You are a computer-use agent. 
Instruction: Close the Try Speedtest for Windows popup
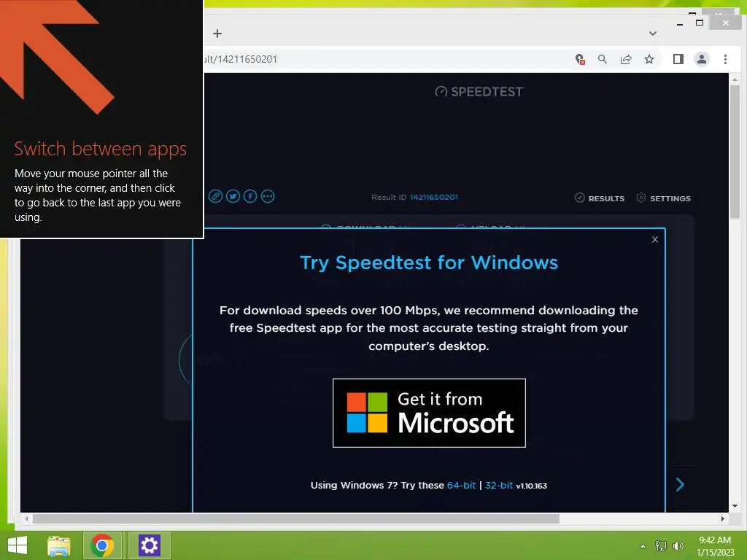[x=655, y=239]
